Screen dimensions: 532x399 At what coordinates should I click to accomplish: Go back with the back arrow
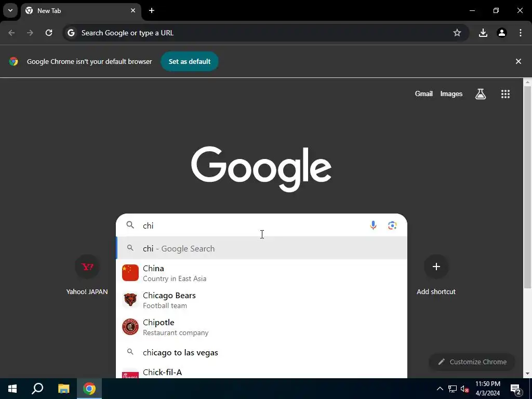[11, 33]
